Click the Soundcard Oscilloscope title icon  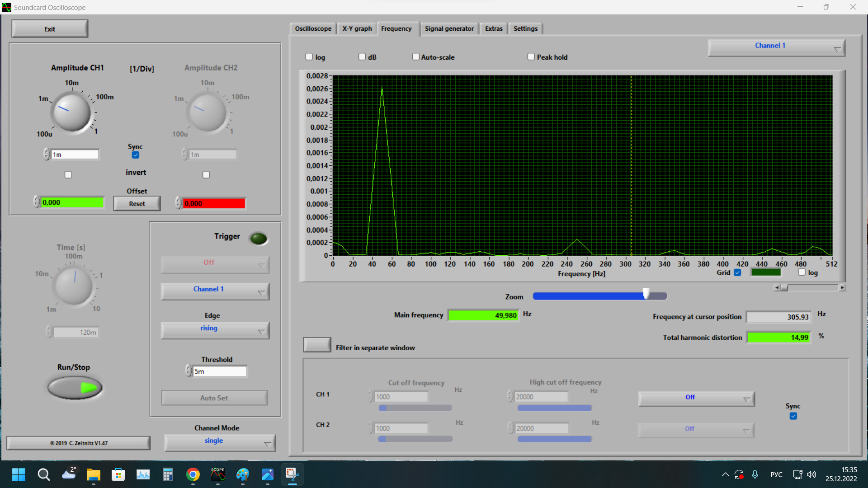[7, 7]
